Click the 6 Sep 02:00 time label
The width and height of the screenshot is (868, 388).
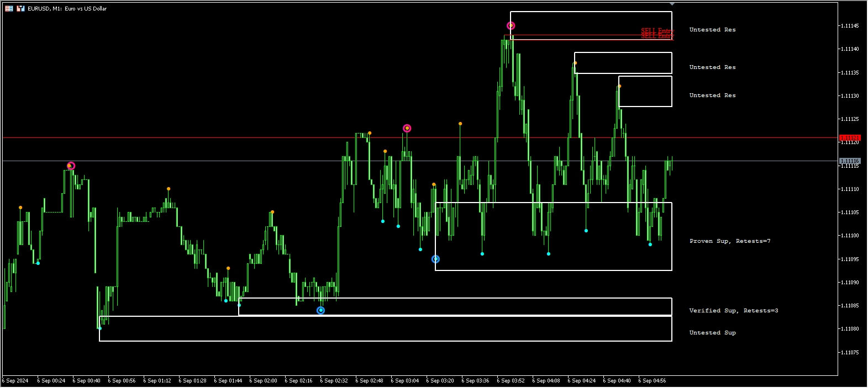[x=264, y=381]
